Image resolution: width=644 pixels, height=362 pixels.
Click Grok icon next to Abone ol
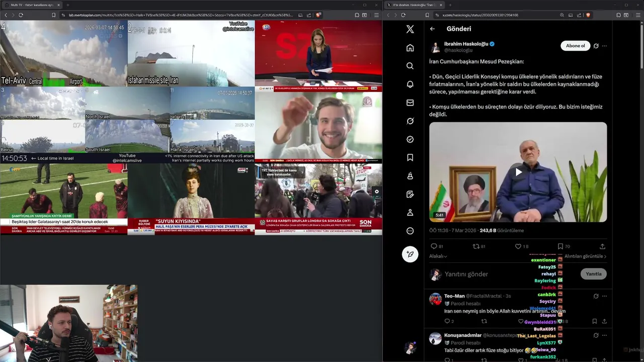point(596,46)
